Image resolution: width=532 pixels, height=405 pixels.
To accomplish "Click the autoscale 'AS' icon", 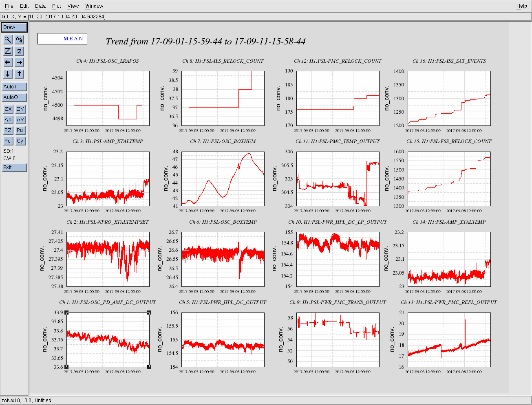I will pyautogui.click(x=19, y=40).
